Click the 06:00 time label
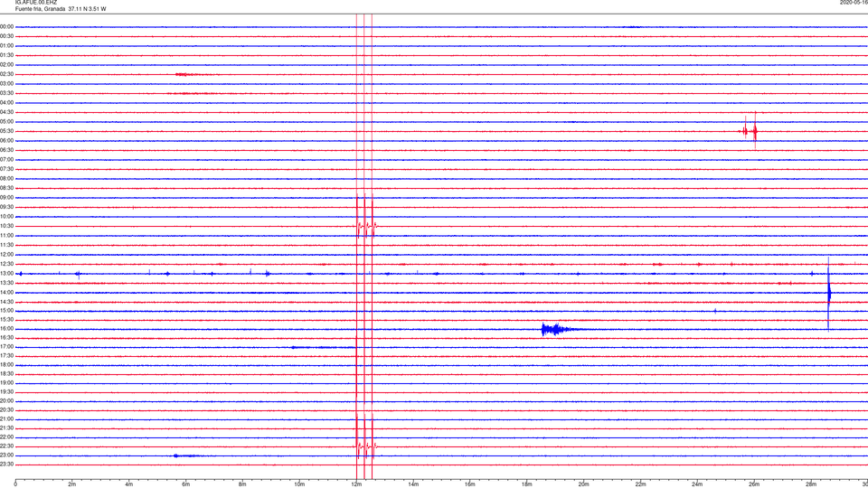 click(x=6, y=141)
